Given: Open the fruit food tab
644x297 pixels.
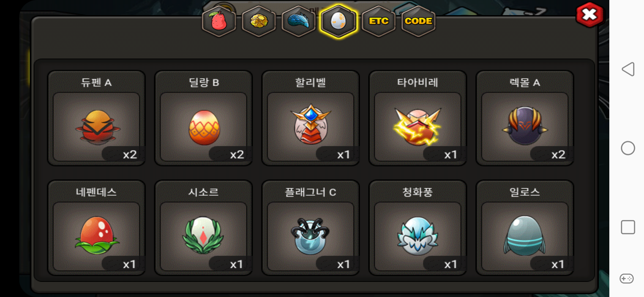Looking at the screenshot, I should 219,21.
